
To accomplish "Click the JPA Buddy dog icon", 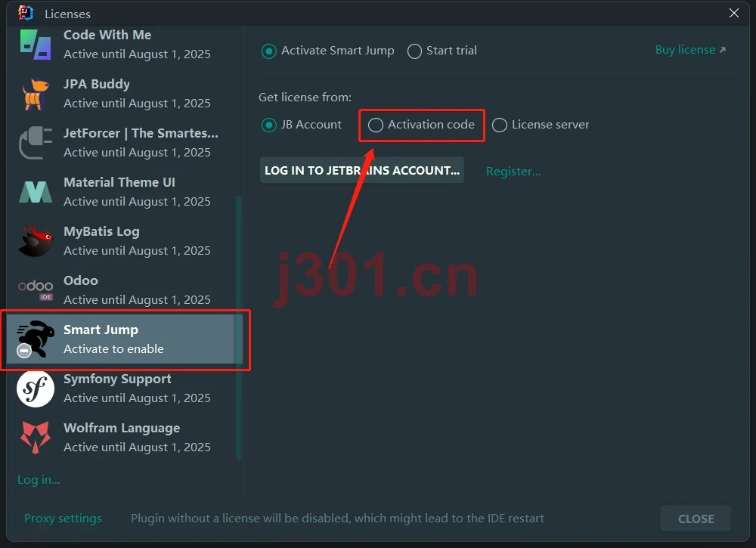I will click(36, 94).
